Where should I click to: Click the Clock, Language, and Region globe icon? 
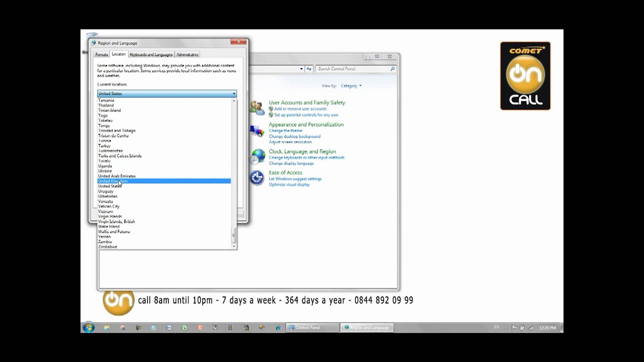tap(258, 156)
